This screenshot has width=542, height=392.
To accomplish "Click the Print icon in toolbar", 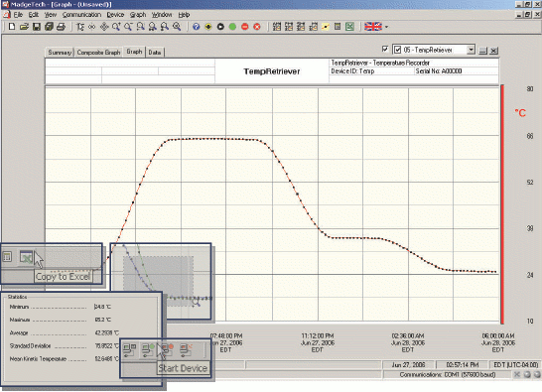I will tap(61, 27).
